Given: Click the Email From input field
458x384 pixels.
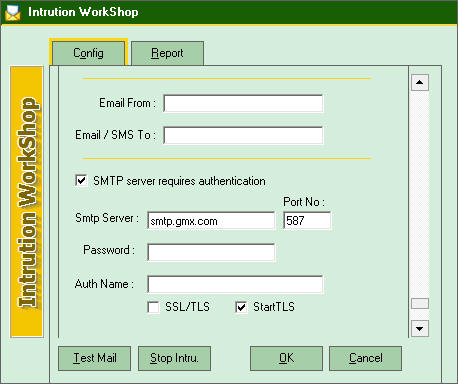Looking at the screenshot, I should click(243, 104).
